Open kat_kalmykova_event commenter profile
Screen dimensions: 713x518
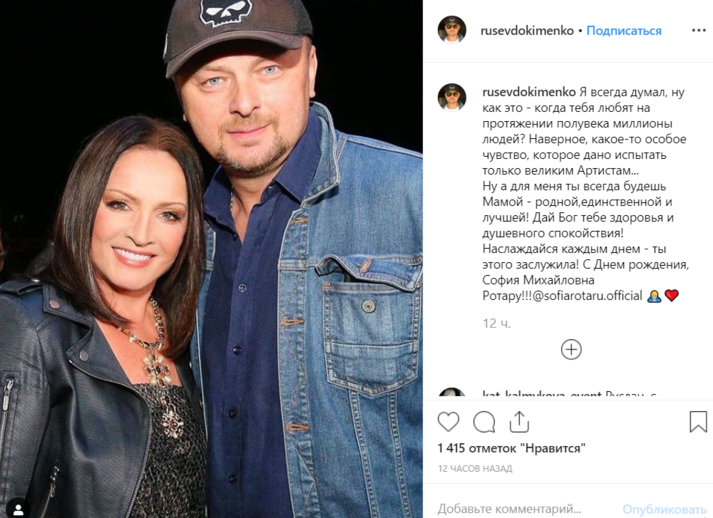pyautogui.click(x=542, y=394)
